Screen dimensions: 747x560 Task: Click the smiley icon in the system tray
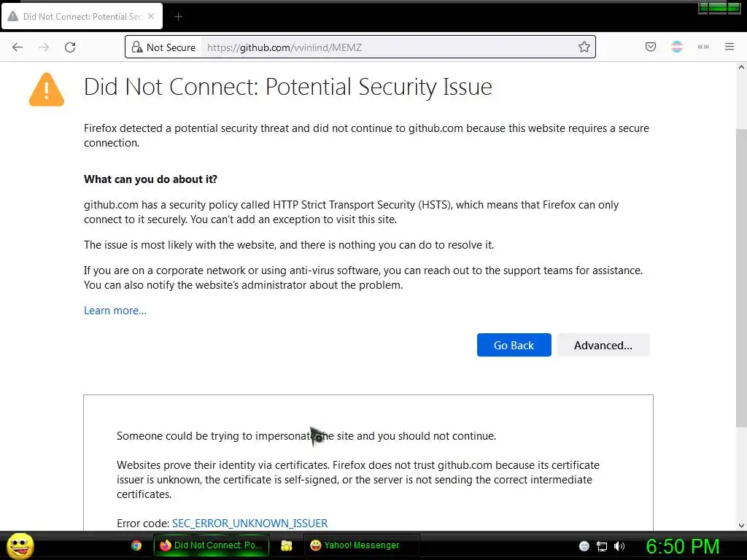[x=584, y=546]
